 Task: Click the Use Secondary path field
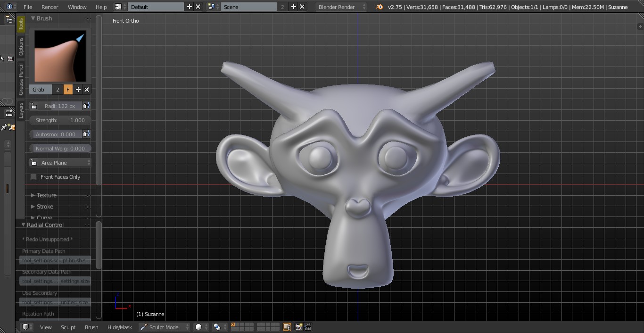tap(55, 302)
